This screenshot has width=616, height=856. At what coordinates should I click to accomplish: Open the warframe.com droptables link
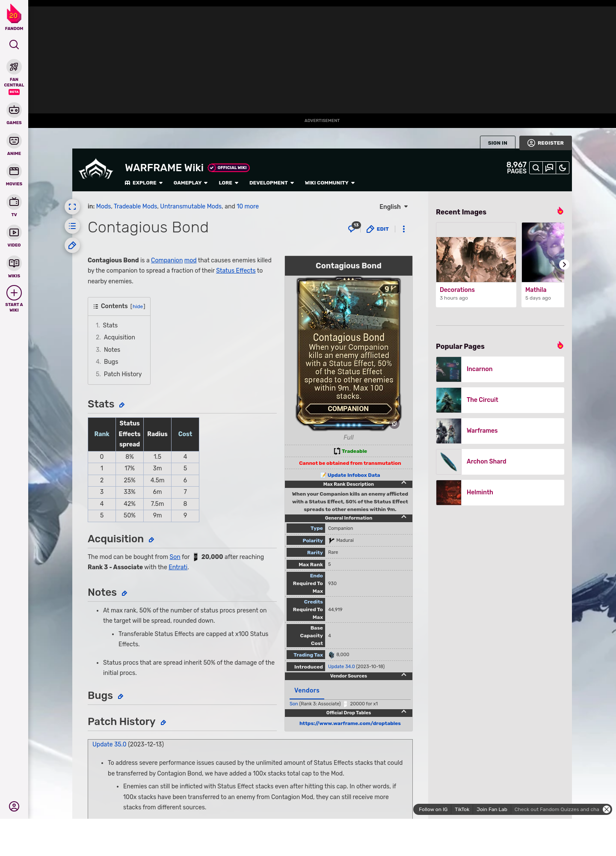point(350,723)
